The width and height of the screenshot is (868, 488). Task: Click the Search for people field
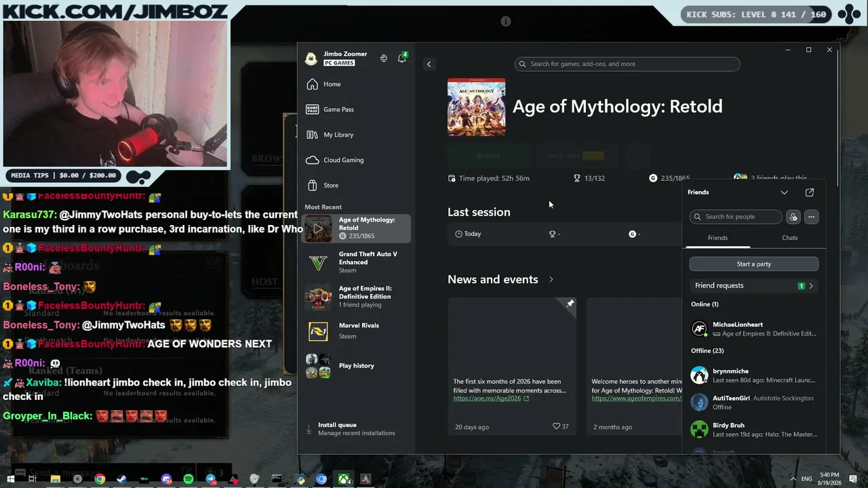[x=736, y=217]
